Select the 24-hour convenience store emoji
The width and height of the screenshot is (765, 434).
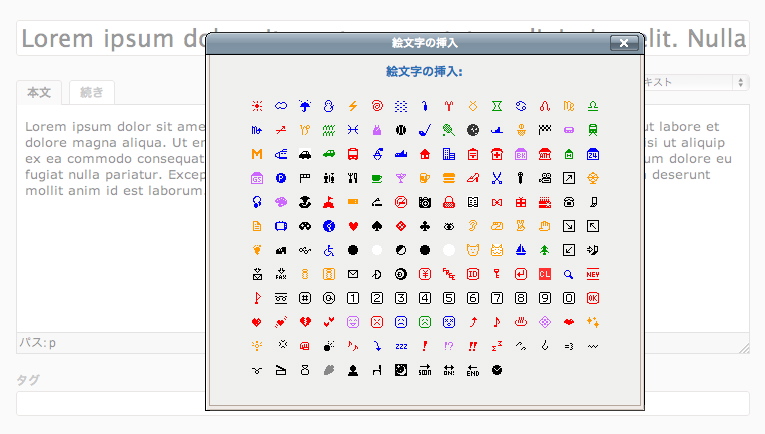point(593,154)
